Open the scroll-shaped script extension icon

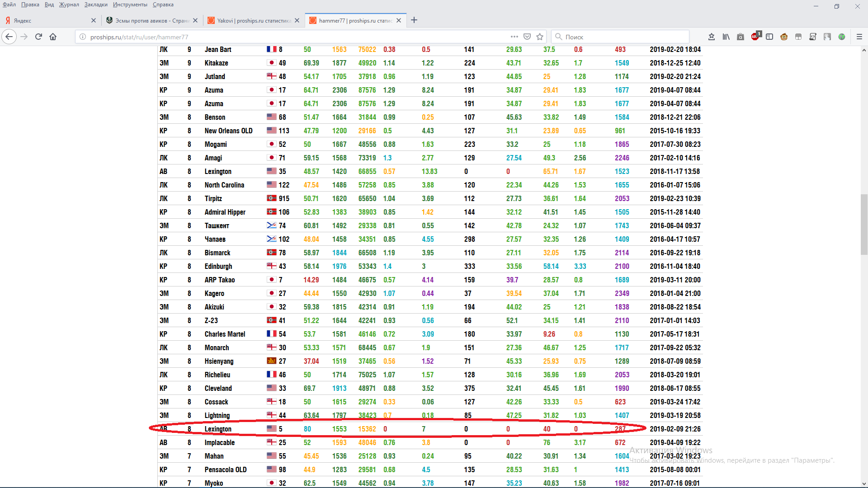tap(813, 37)
